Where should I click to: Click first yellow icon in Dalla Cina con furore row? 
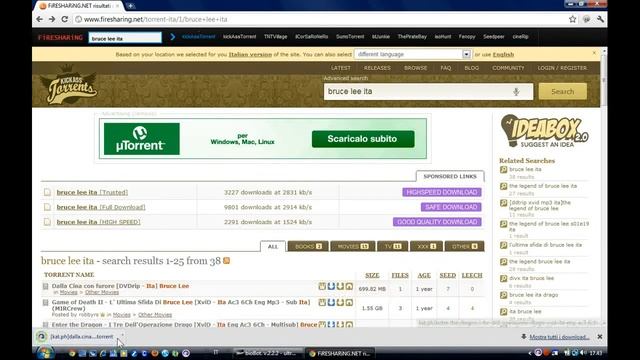point(322,286)
